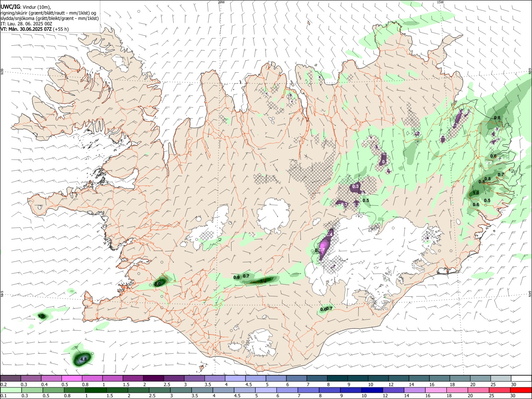This screenshot has width=532, height=399.
Task: Click the 'slydda/snjókoma' legend description line
Action: (x=49, y=18)
